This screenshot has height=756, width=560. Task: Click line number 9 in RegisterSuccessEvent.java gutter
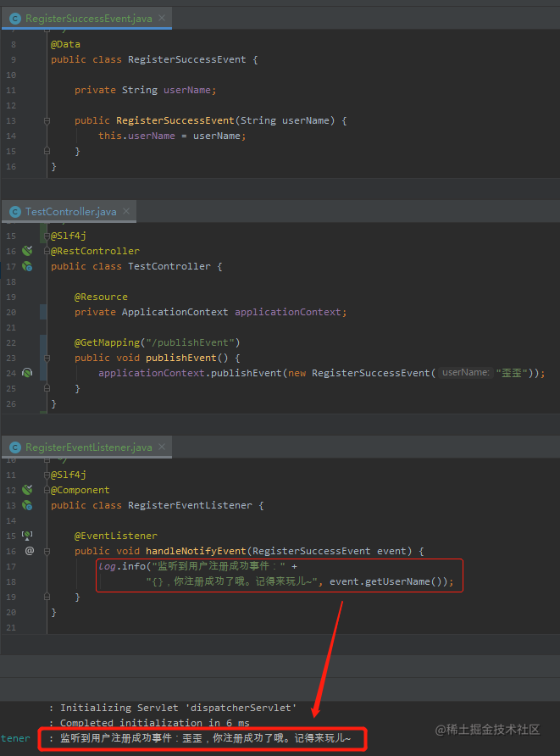[x=13, y=60]
